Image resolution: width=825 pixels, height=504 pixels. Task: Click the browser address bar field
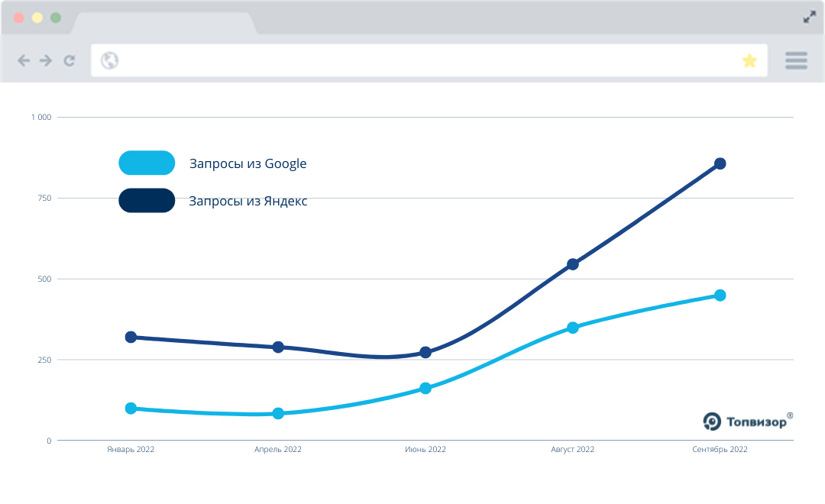click(x=429, y=60)
